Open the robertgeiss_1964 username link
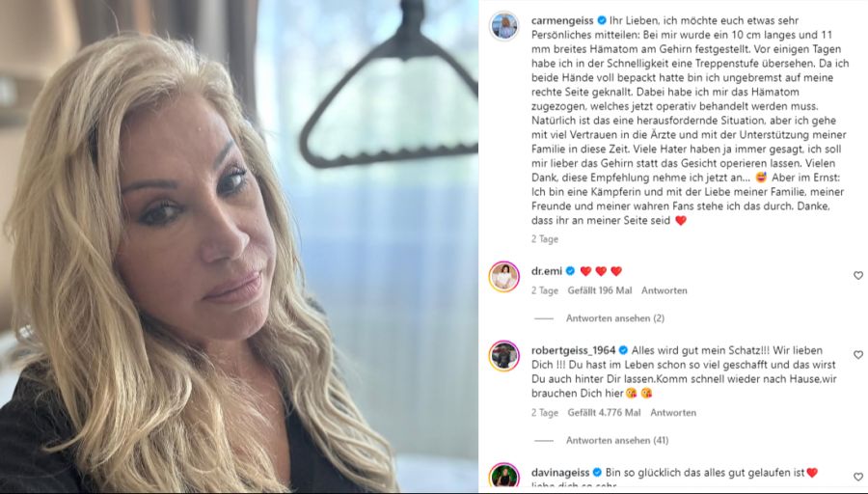Screen dimensions: 868x494 coord(574,350)
